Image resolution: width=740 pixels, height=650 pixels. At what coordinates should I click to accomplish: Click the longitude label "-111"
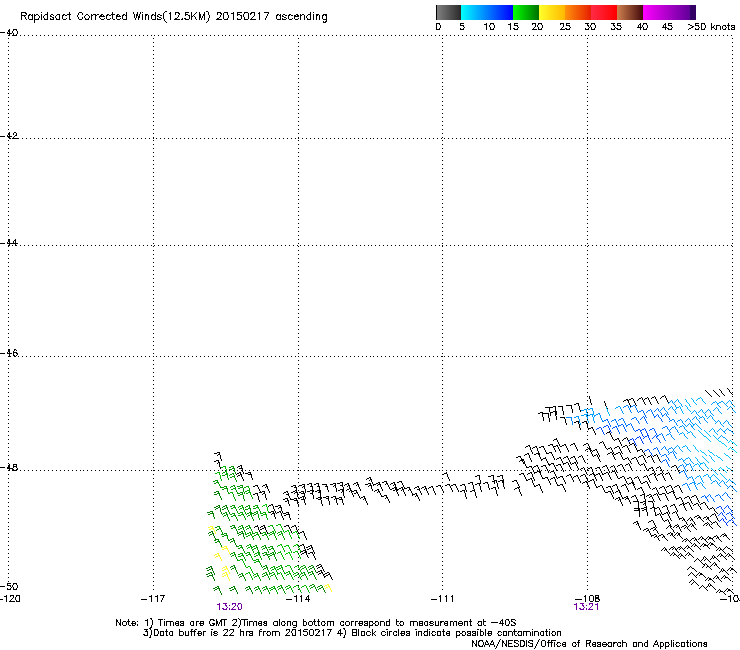click(443, 599)
